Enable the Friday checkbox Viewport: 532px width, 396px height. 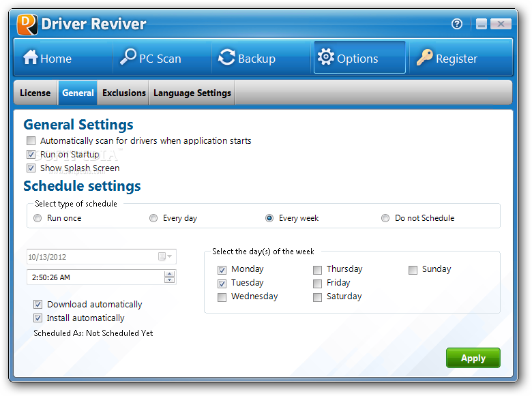click(317, 284)
